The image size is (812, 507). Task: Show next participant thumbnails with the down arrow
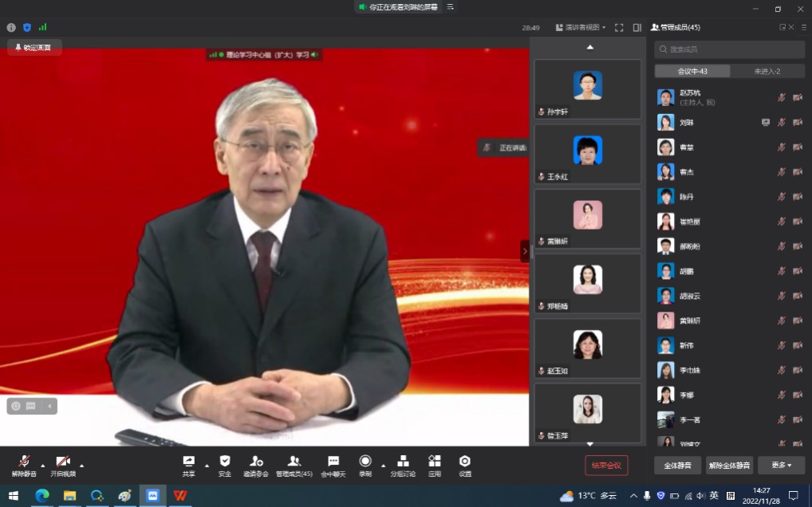tap(589, 444)
